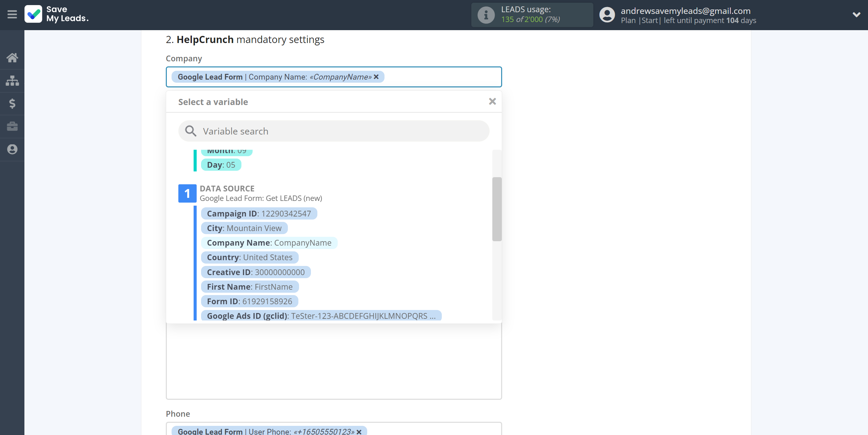The image size is (868, 435).
Task: Click the Save My Leads logo
Action: (57, 14)
